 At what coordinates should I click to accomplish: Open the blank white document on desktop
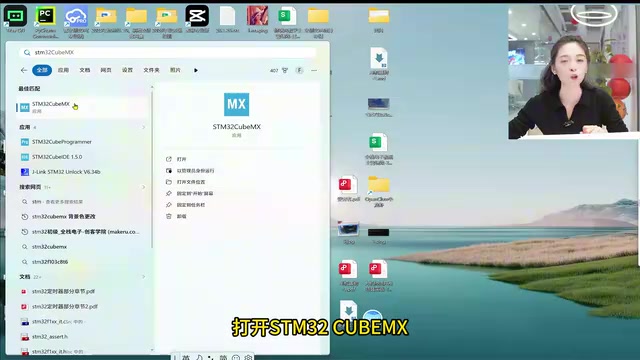click(x=227, y=19)
